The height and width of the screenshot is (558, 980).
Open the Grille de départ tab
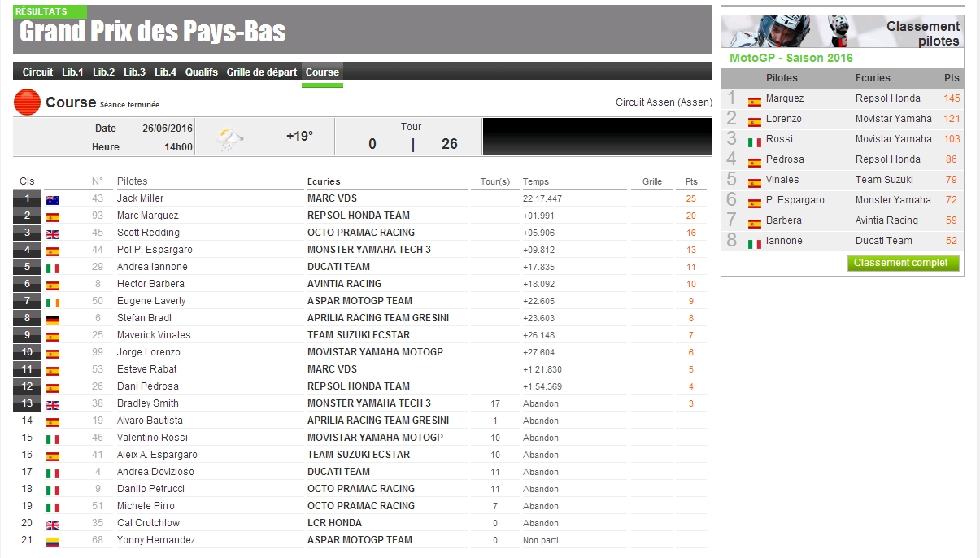(262, 72)
